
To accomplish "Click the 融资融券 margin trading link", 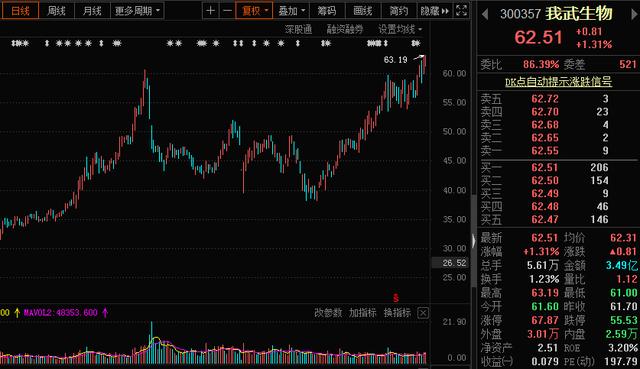I will (345, 29).
